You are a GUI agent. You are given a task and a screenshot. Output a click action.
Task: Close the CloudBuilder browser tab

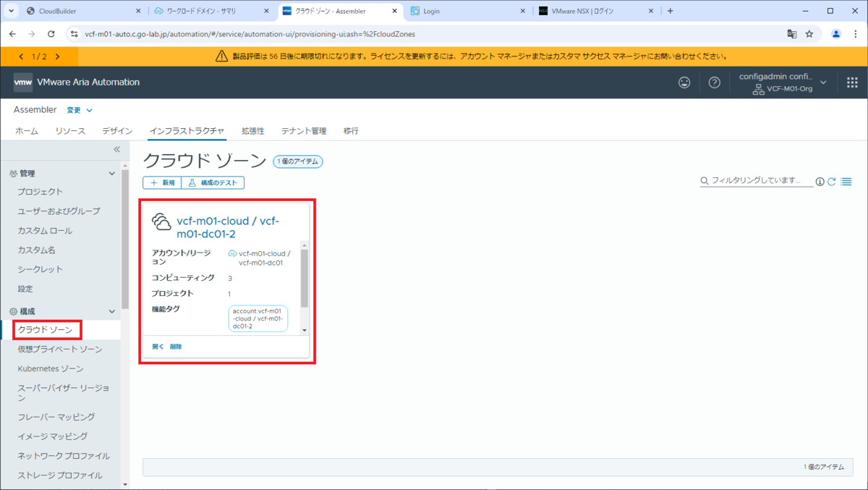[138, 11]
